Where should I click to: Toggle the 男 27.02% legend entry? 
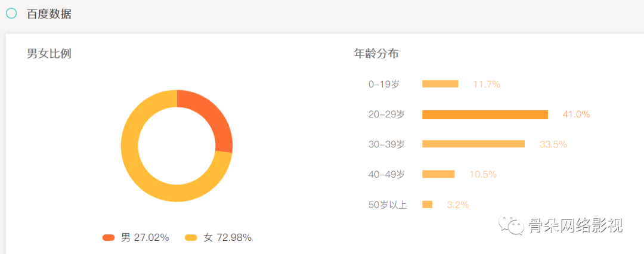135,237
